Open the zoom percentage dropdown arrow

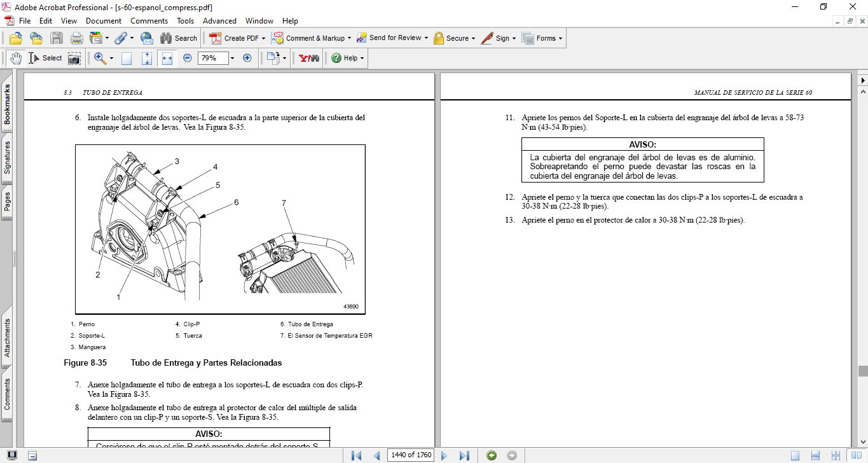[x=232, y=58]
